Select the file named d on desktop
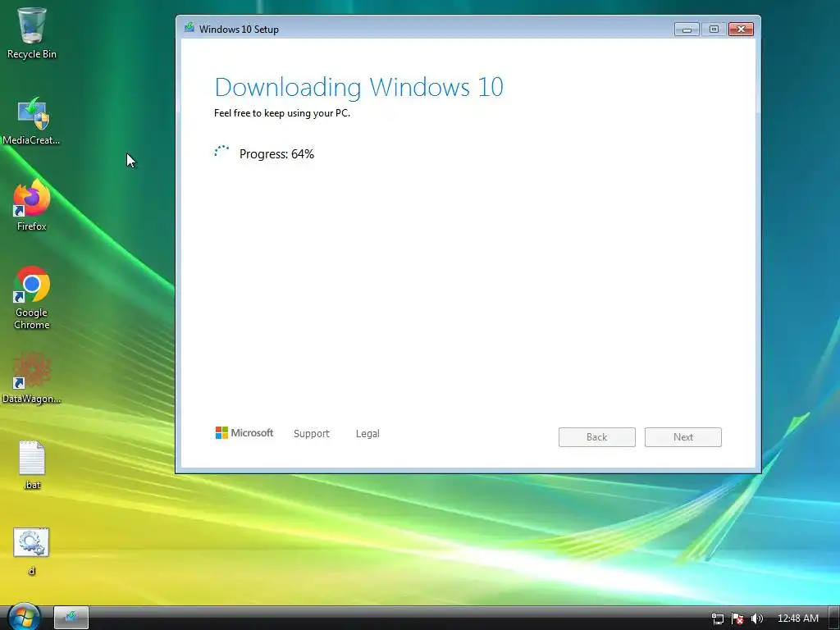Image resolution: width=840 pixels, height=630 pixels. [32, 551]
